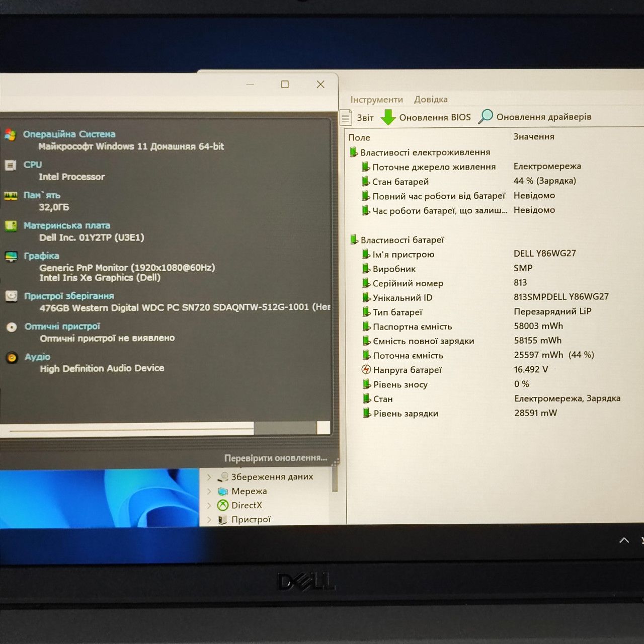This screenshot has height=644, width=644.
Task: Click the value 16.492 V
Action: pyautogui.click(x=531, y=369)
